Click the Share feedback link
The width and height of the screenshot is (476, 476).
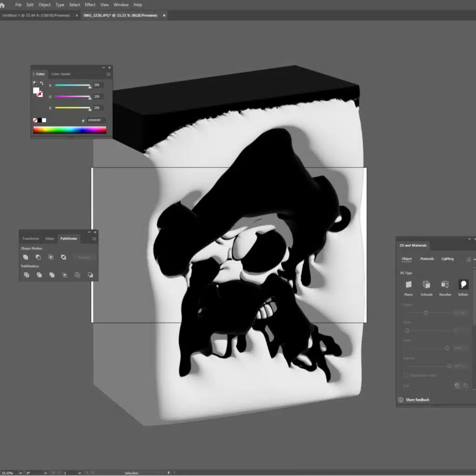coord(417,400)
